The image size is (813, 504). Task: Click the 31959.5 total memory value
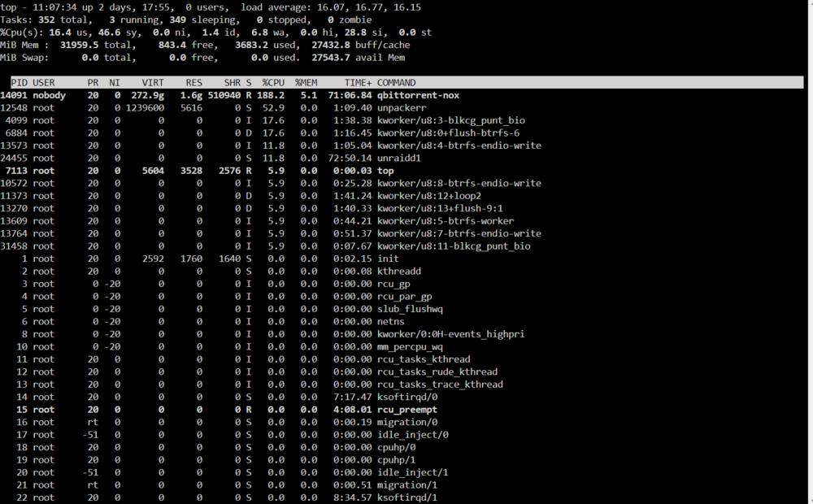(x=79, y=45)
